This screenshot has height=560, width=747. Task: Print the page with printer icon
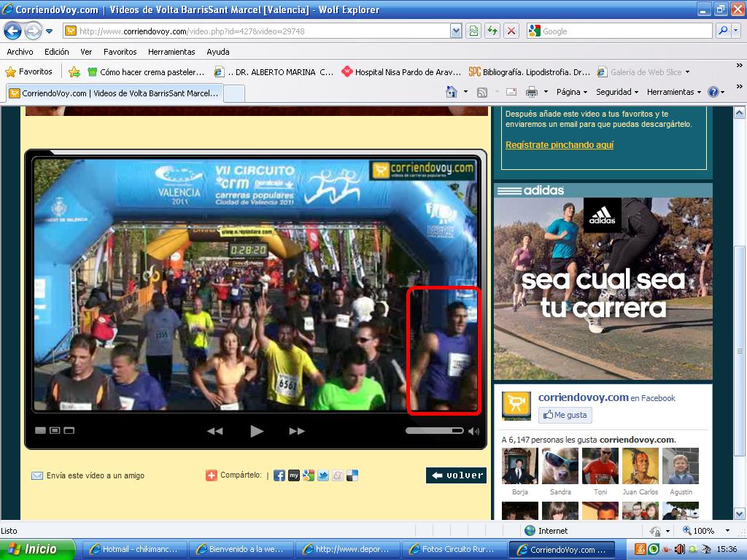pos(532,93)
